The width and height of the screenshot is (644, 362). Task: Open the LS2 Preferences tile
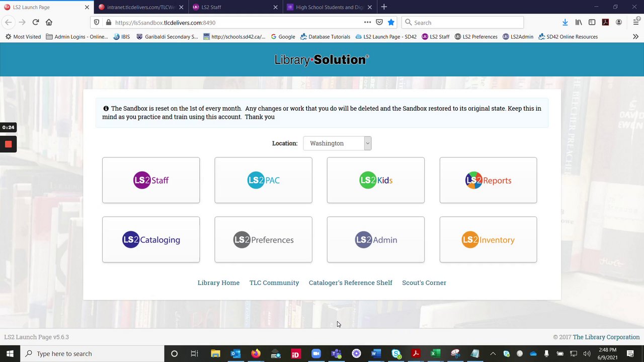pos(263,239)
